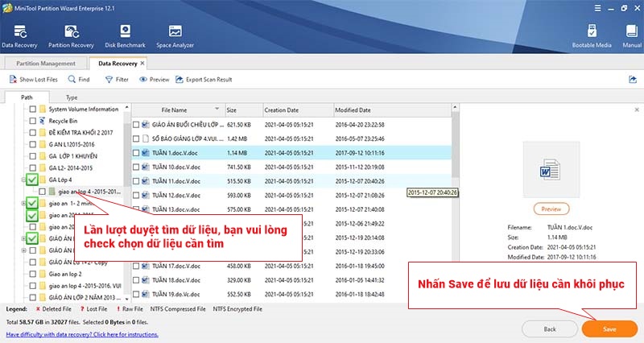This screenshot has width=644, height=343.
Task: Click file list scrollbar up arrow
Action: [x=455, y=108]
